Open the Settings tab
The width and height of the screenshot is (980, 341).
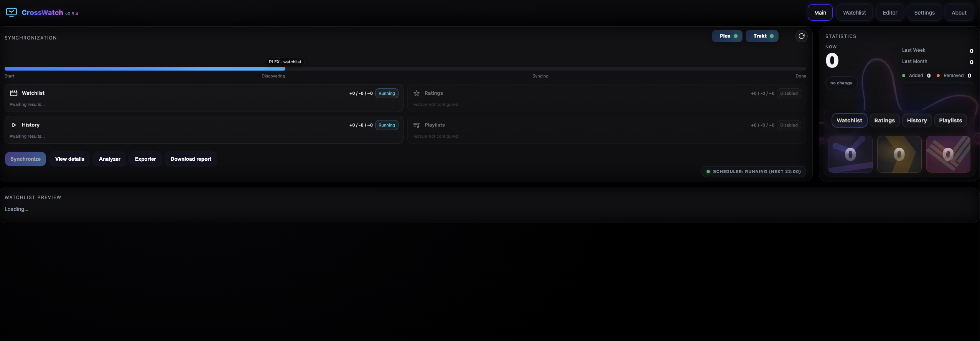[924, 13]
